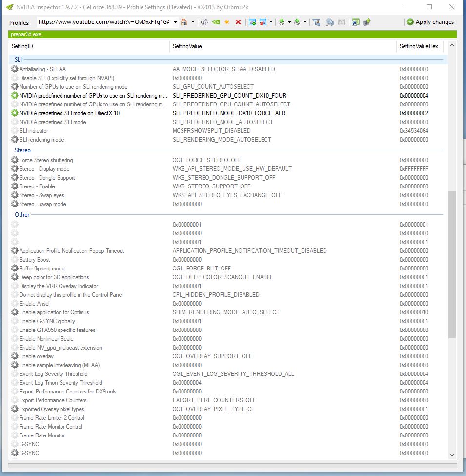Click the remove application from profile icon
The width and height of the screenshot is (466, 476).
(x=263, y=22)
